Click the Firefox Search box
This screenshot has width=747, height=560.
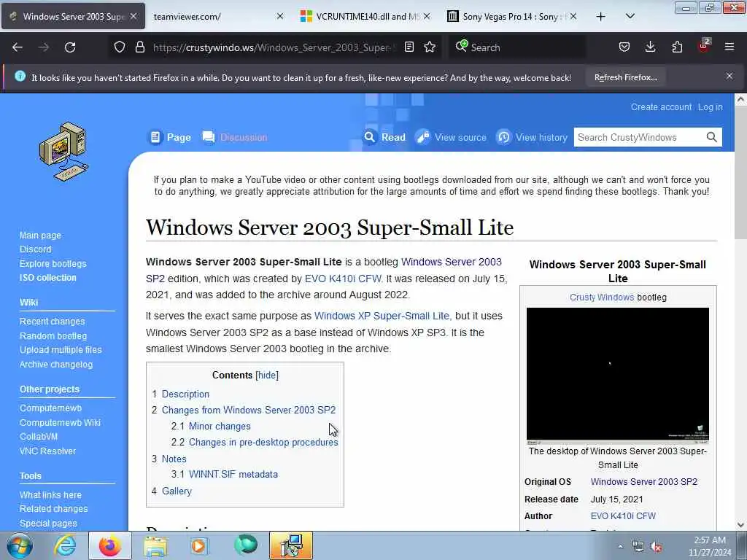[x=517, y=47]
